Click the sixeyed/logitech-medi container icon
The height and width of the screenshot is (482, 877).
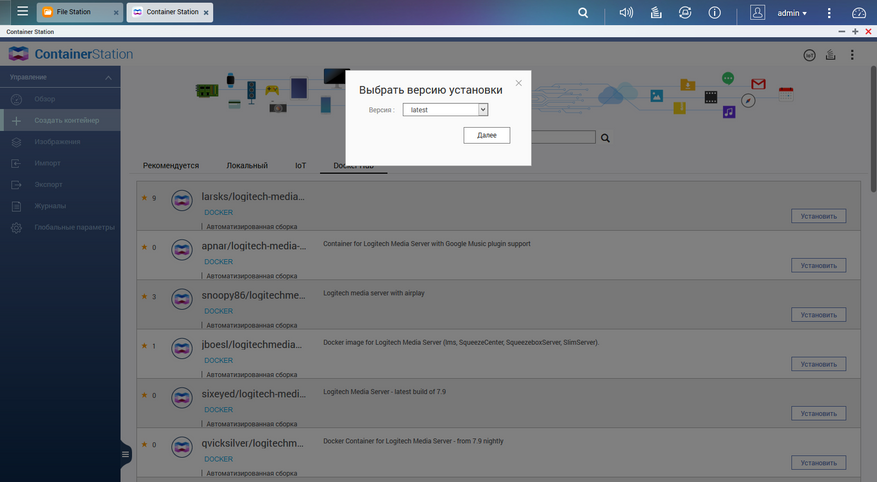tap(182, 398)
